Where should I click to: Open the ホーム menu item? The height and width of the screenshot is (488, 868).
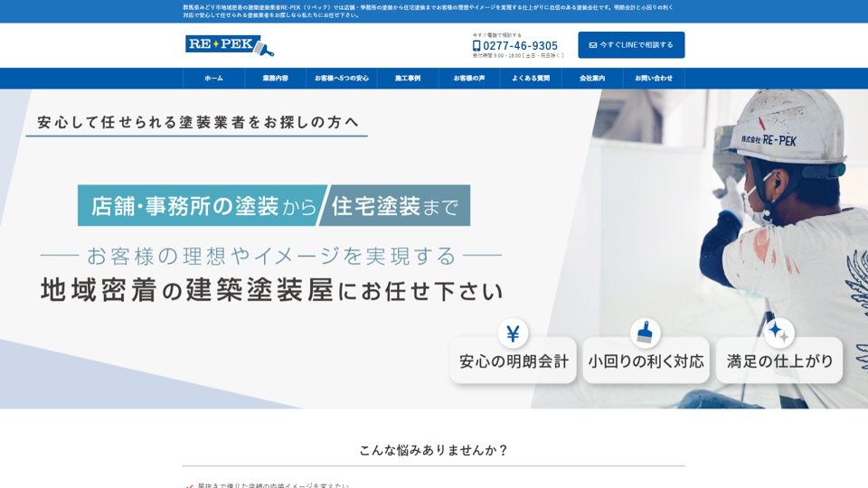click(x=213, y=79)
